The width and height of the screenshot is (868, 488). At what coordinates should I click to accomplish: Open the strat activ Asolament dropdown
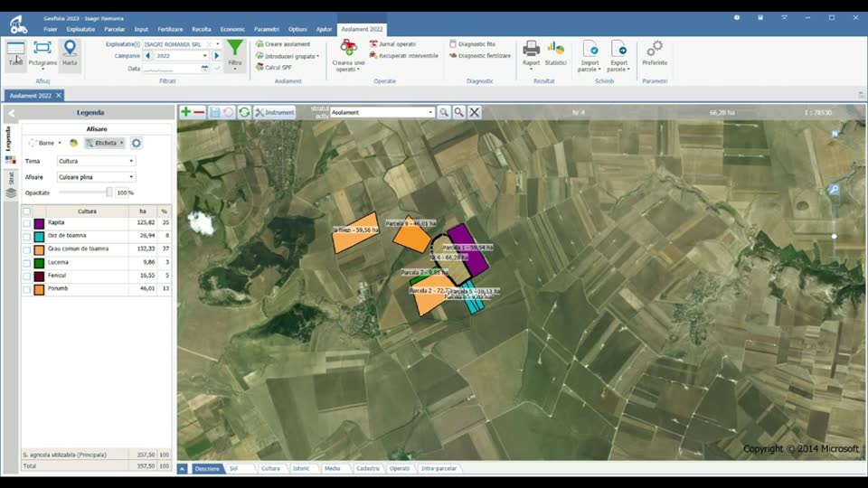tap(382, 112)
